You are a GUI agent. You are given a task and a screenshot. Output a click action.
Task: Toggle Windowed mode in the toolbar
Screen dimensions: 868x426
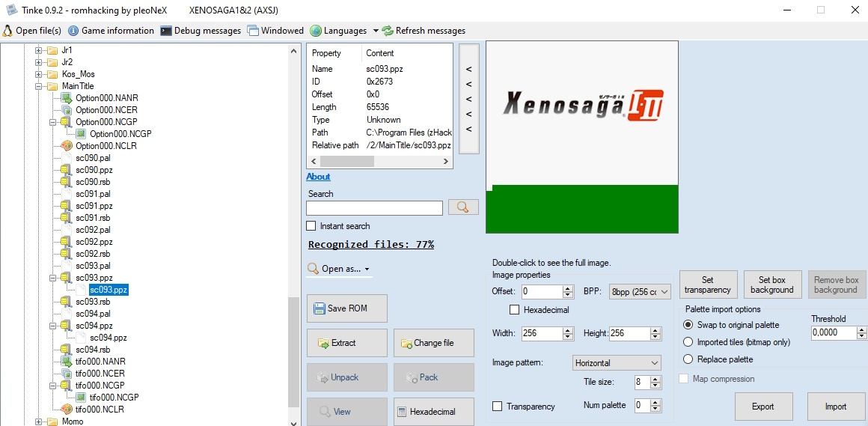pos(275,31)
